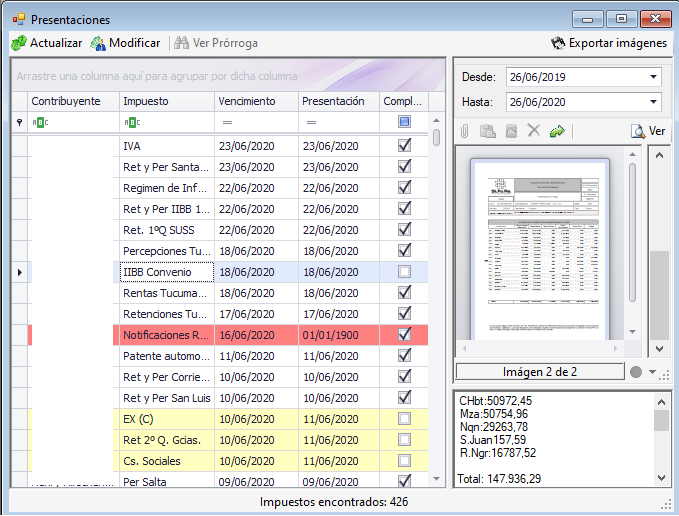Toggle the completed checkbox for IIBB Convenio
Image resolution: width=679 pixels, height=516 pixels.
[404, 272]
